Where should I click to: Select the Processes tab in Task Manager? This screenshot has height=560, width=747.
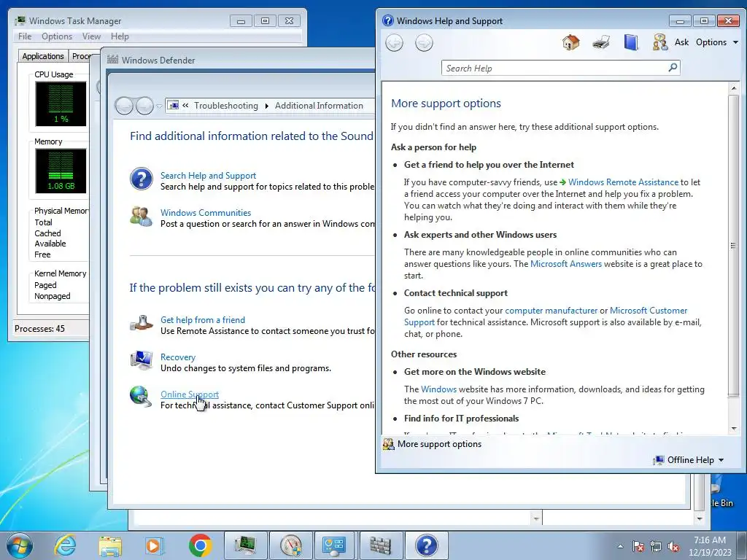[81, 56]
